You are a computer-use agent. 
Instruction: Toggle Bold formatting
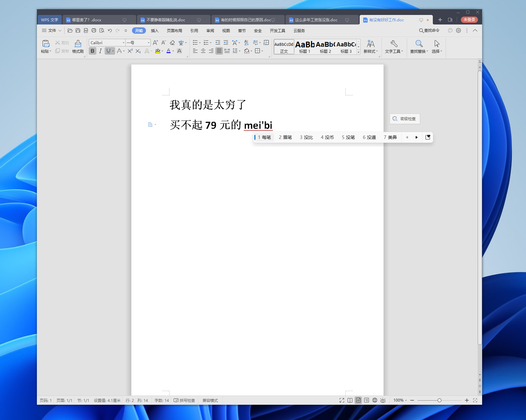click(x=93, y=51)
